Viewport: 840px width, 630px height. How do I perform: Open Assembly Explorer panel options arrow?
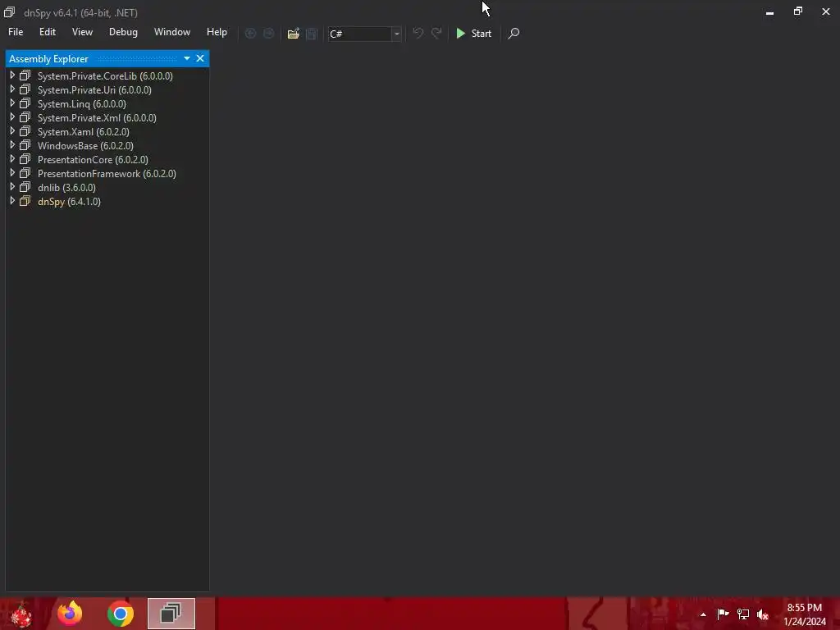point(186,58)
